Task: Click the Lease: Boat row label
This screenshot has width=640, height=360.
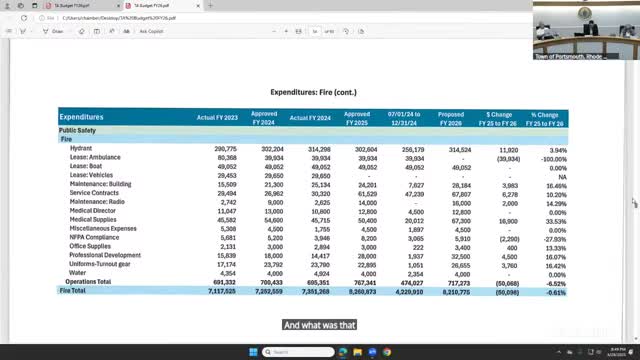Action: click(x=86, y=166)
